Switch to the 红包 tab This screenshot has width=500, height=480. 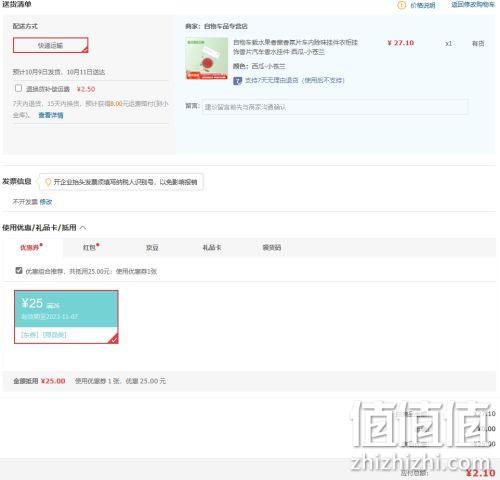pyautogui.click(x=91, y=247)
